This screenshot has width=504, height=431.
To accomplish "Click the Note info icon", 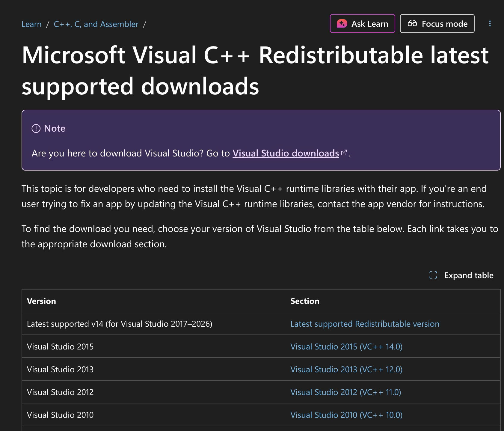I will pos(36,129).
